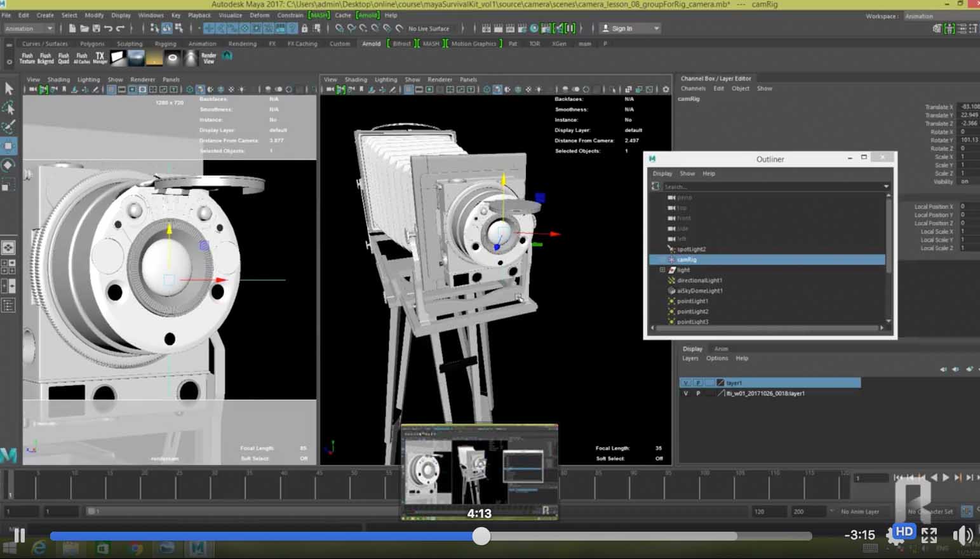Screen dimensions: 980x559
Task: Select directionalLight1 in the Outliner
Action: 699,280
